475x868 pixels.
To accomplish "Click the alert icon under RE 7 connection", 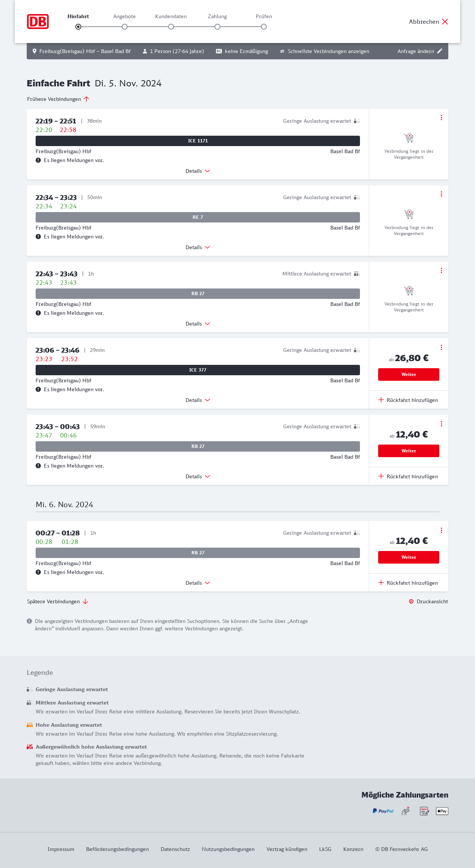I will (x=38, y=237).
